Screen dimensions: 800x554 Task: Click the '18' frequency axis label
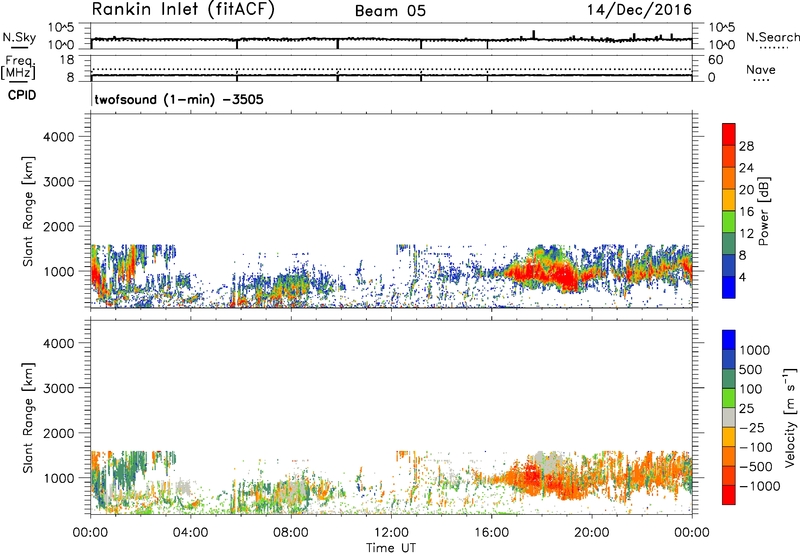tap(67, 60)
